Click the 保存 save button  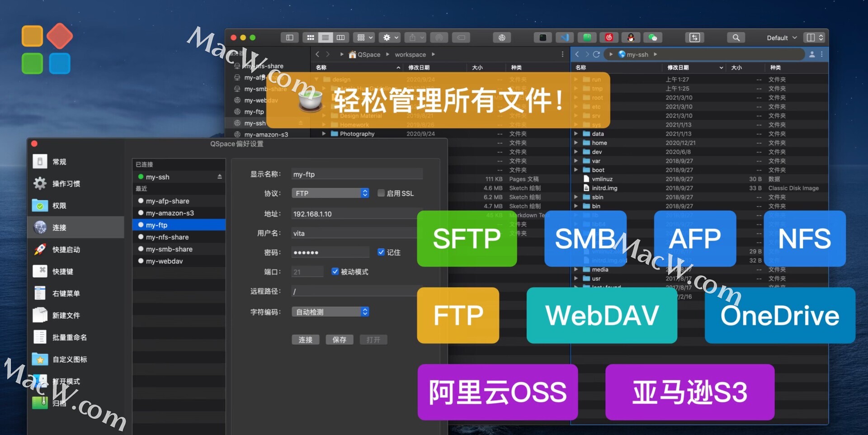click(340, 340)
